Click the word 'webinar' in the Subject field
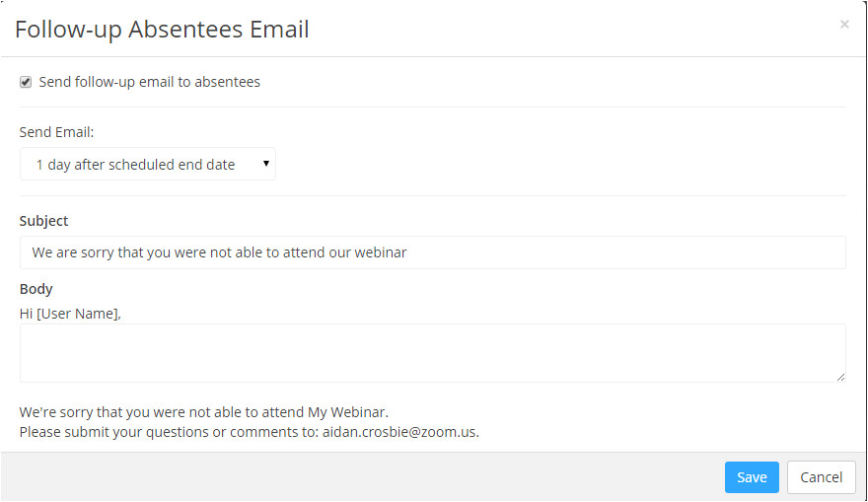 coord(381,252)
